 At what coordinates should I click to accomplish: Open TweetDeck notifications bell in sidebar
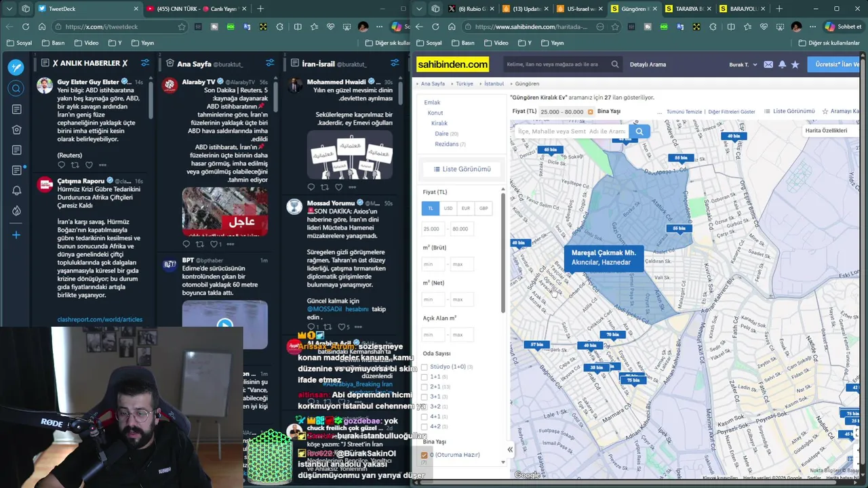(x=16, y=190)
